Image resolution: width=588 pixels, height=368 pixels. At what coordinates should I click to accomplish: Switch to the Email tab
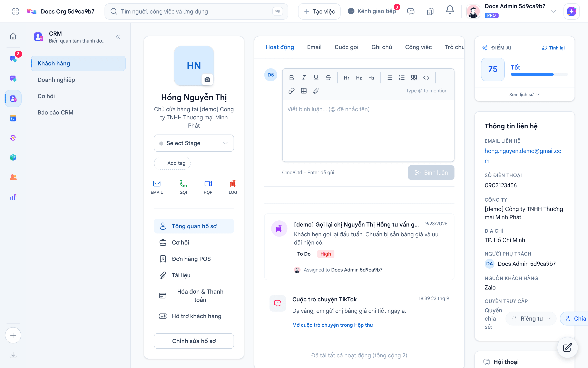tap(314, 47)
